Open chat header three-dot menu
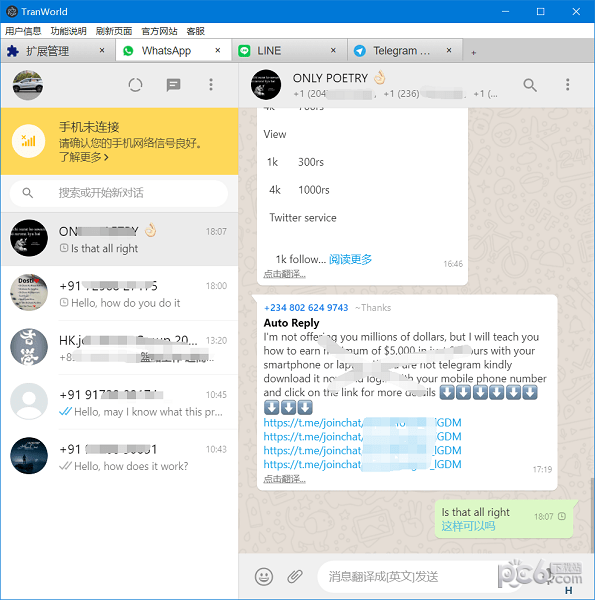 click(567, 85)
